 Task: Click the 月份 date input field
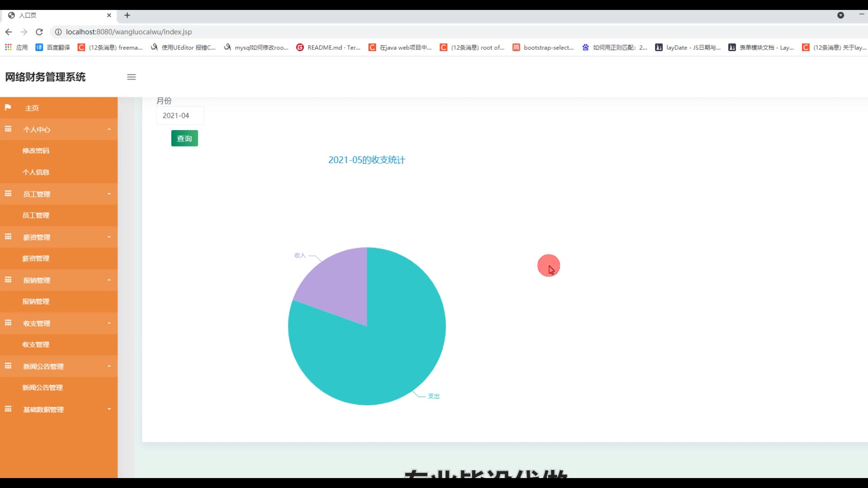click(180, 116)
